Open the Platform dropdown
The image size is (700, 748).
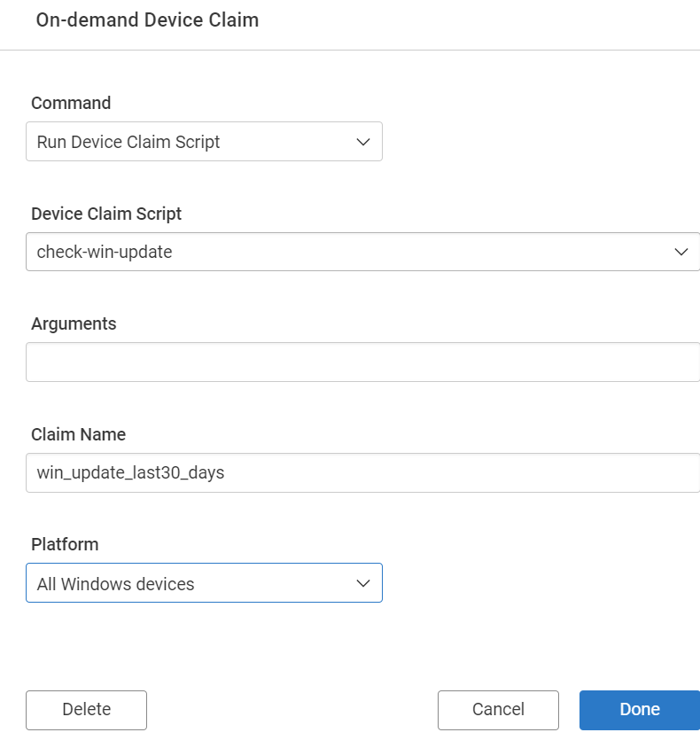[x=204, y=583]
